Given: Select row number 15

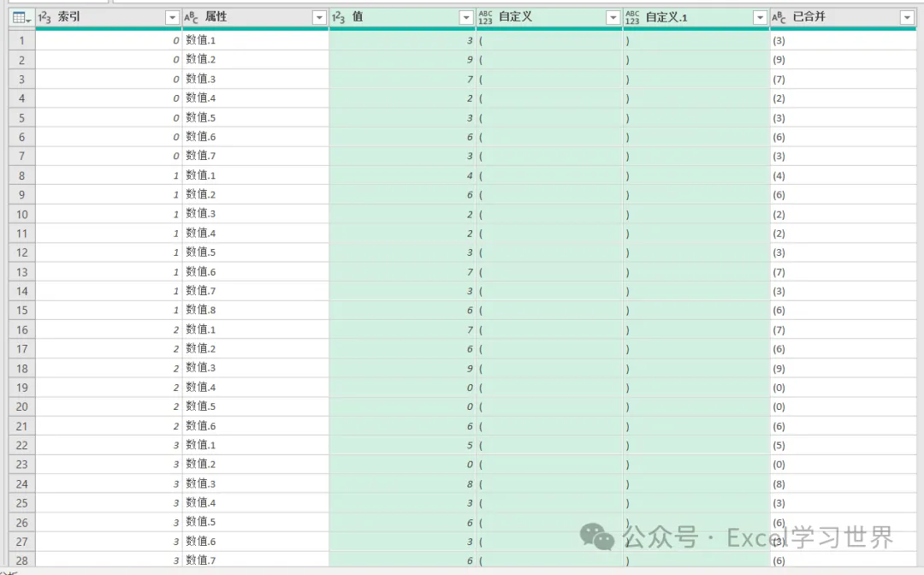Looking at the screenshot, I should pos(21,311).
